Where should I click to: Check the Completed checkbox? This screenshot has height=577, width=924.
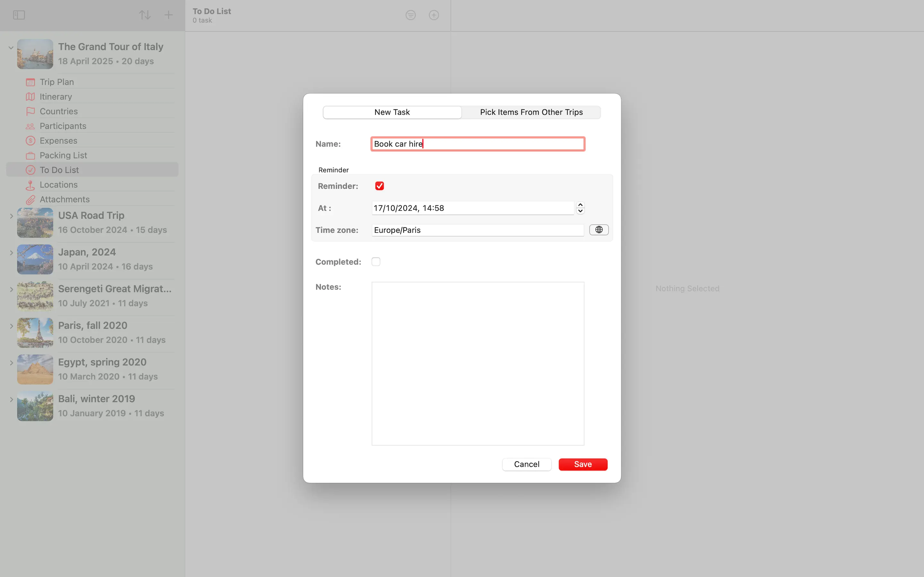click(376, 262)
